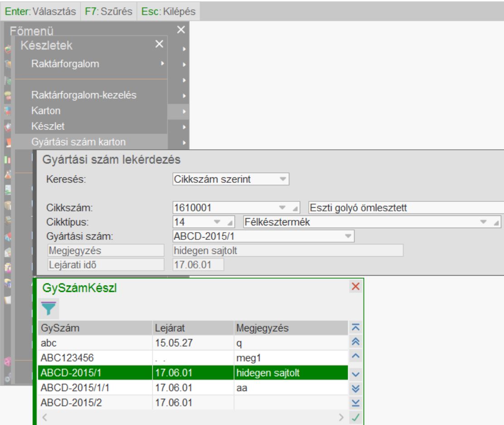Expand the highlighted Főmenü row arrow

pos(184,111)
